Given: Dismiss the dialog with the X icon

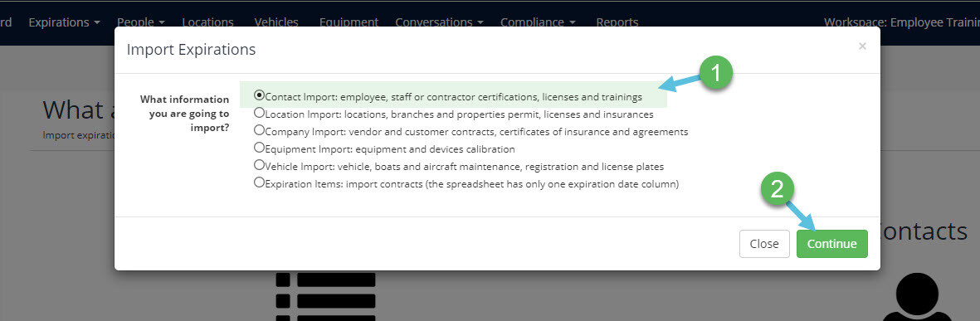Looking at the screenshot, I should pyautogui.click(x=862, y=46).
